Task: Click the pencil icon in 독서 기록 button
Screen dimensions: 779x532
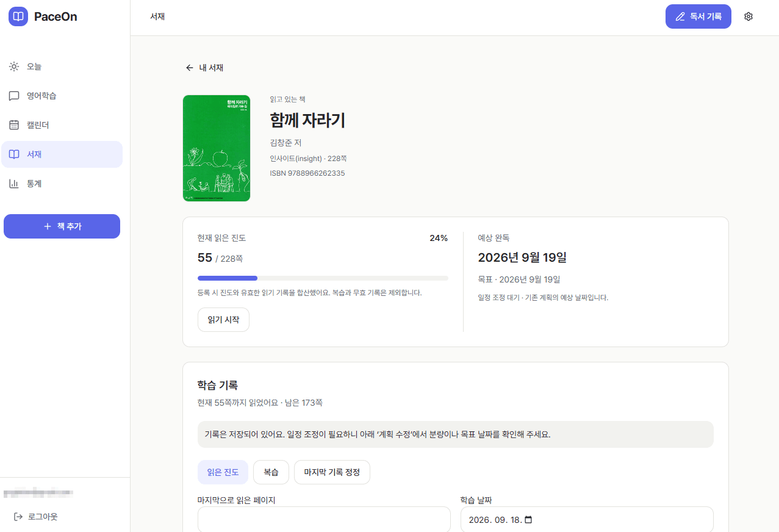Action: tap(680, 16)
